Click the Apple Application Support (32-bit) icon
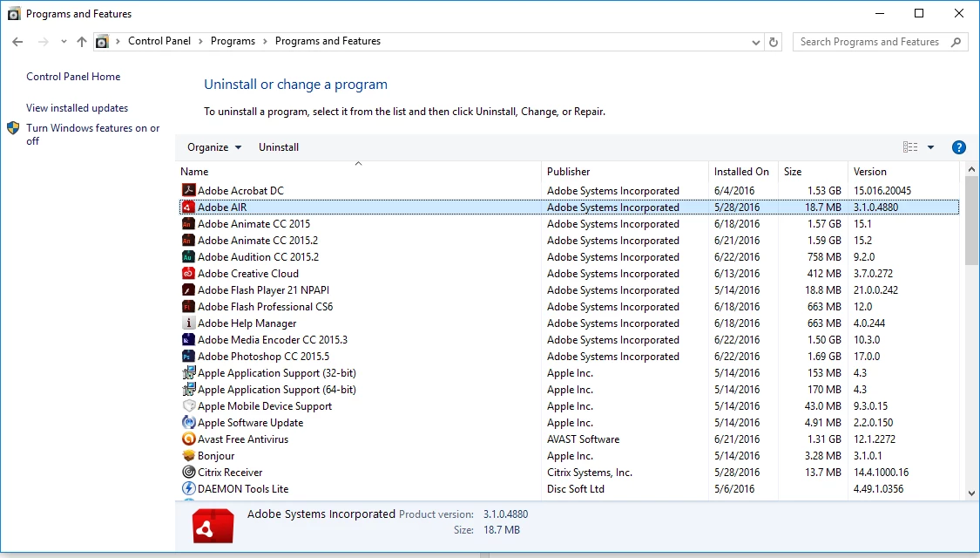 click(x=188, y=373)
